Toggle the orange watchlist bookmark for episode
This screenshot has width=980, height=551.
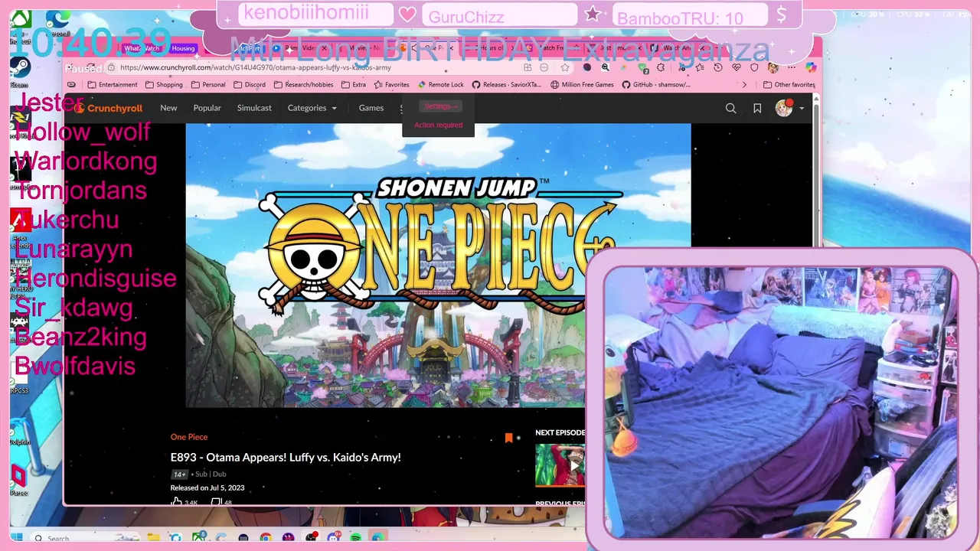tap(508, 438)
